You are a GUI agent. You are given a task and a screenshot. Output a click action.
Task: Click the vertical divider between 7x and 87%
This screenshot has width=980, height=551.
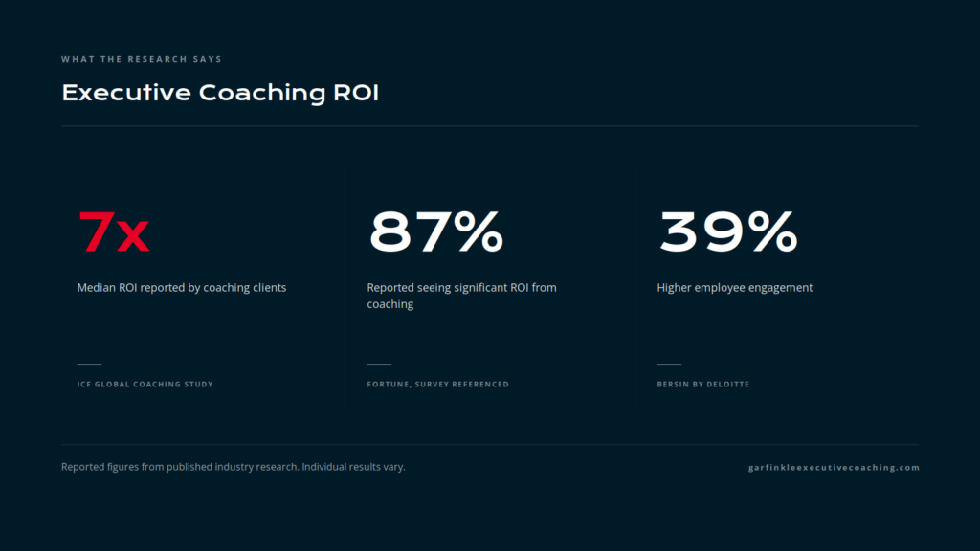pyautogui.click(x=345, y=287)
